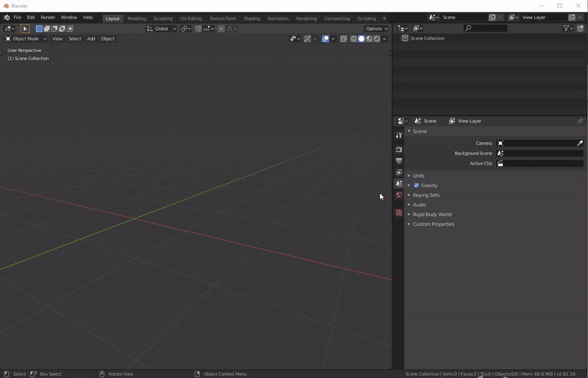The width and height of the screenshot is (588, 378).
Task: Open the Outliner filter dropdown
Action: [x=568, y=28]
